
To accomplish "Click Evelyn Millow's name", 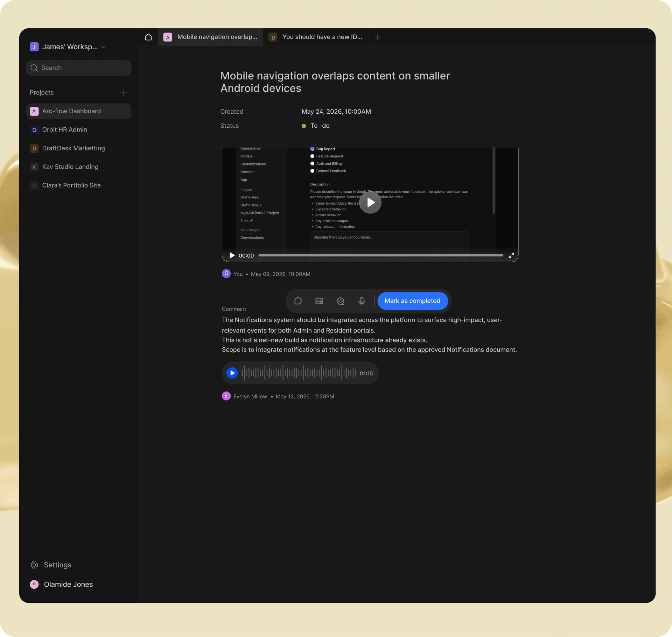I will 250,396.
